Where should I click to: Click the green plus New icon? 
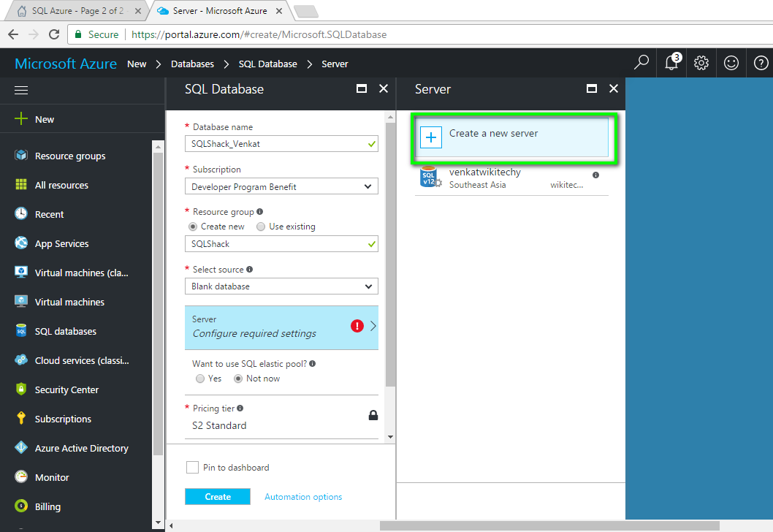(21, 119)
